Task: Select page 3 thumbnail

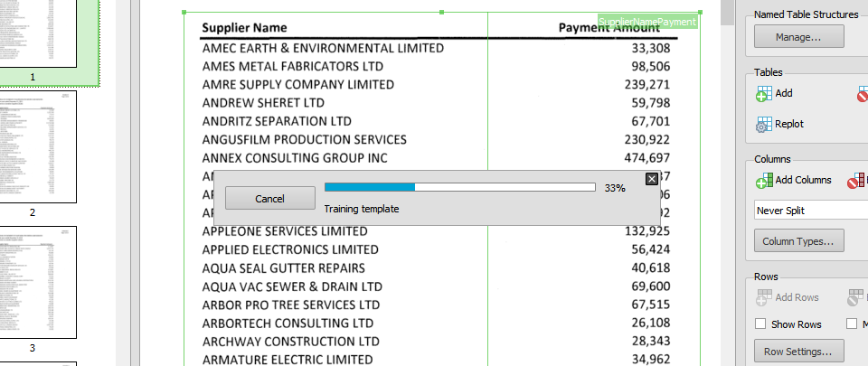Action: click(38, 282)
